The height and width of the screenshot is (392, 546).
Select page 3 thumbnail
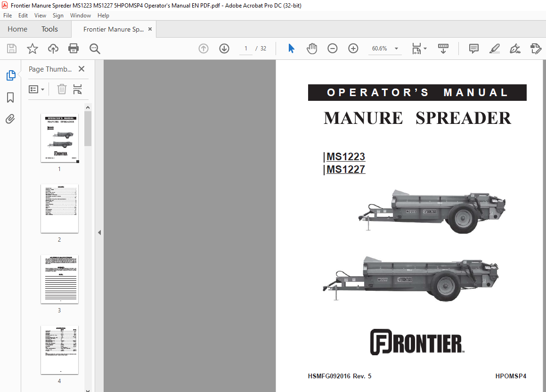(59, 279)
